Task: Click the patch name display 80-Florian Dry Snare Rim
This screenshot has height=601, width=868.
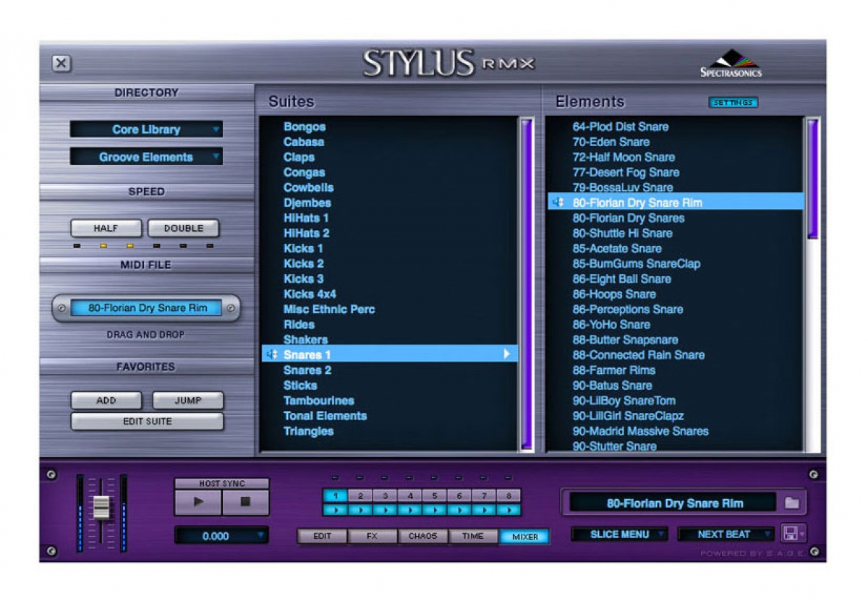Action: click(674, 503)
